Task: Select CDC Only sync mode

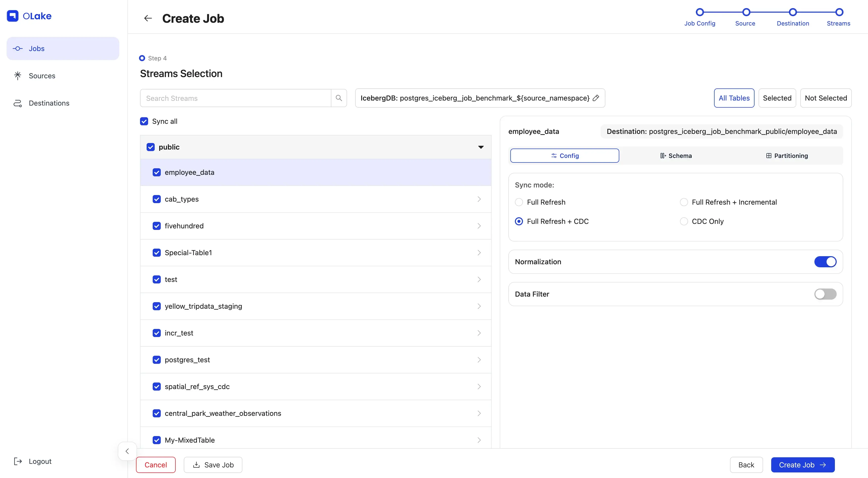Action: click(684, 221)
